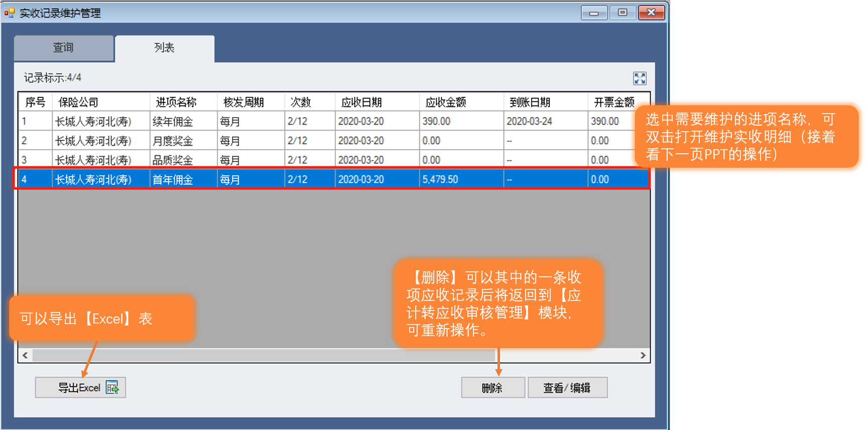Minimize the 实收记录维护管理 window
The width and height of the screenshot is (868, 430).
594,13
